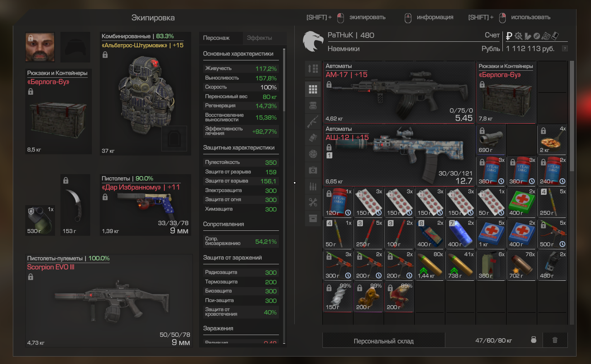Select yellow syringe 1x weighing 50 г

point(338,234)
